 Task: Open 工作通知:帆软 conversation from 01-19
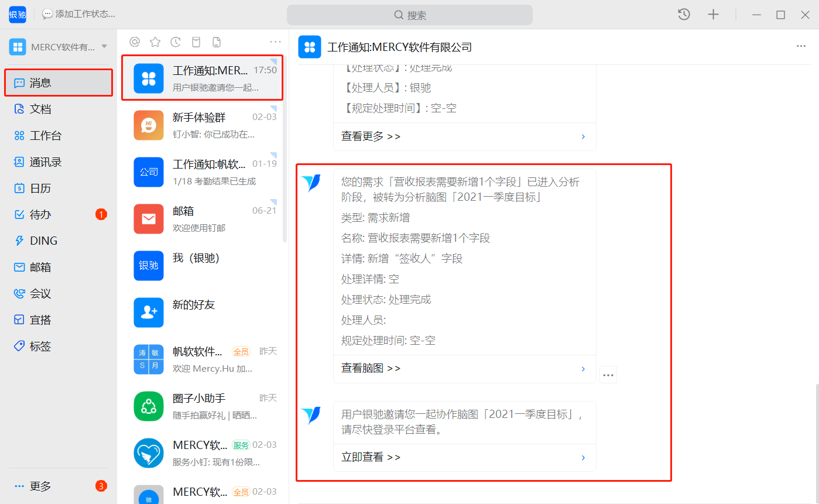click(203, 172)
